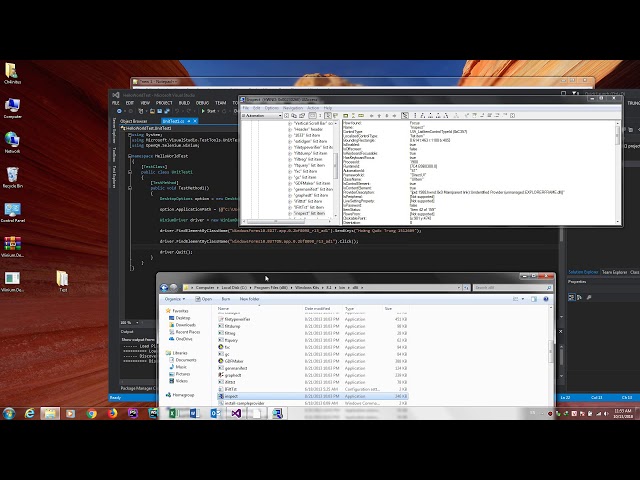The image size is (640, 480).
Task: Switch to Outlook on the taskbar
Action: 215,413
